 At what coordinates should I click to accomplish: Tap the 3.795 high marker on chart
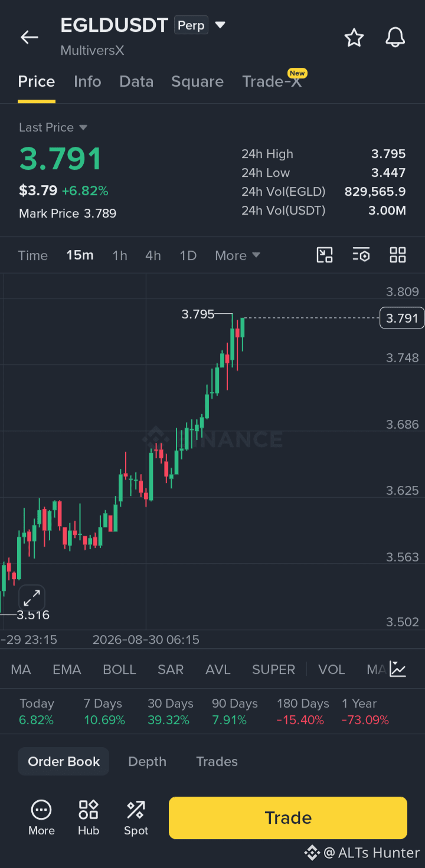[x=198, y=314]
